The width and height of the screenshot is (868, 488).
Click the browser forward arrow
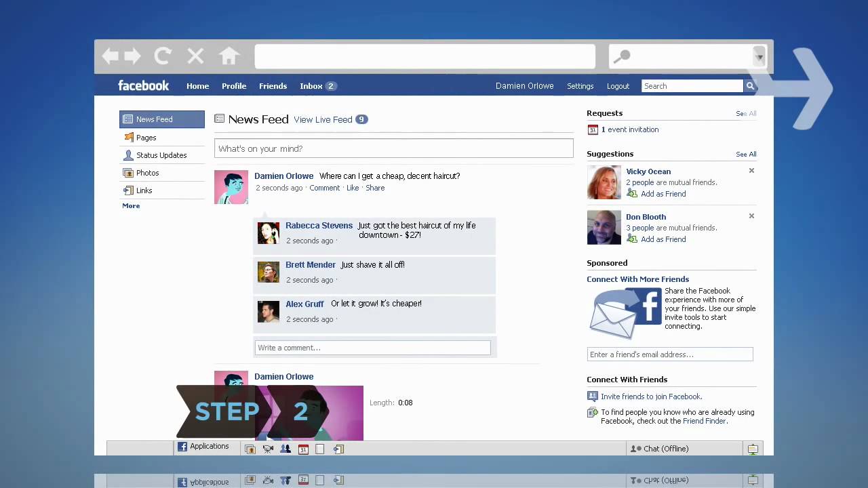click(x=132, y=56)
